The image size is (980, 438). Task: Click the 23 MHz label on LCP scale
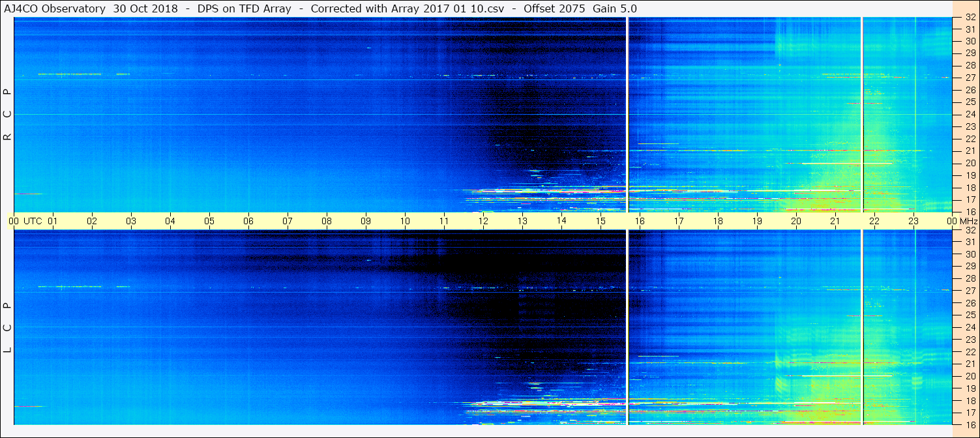(970, 340)
